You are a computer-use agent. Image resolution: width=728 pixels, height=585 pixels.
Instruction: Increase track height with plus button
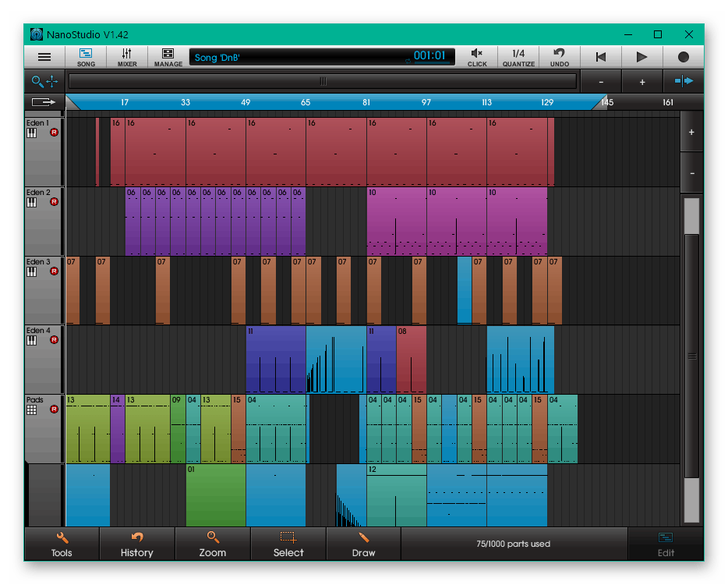click(691, 132)
